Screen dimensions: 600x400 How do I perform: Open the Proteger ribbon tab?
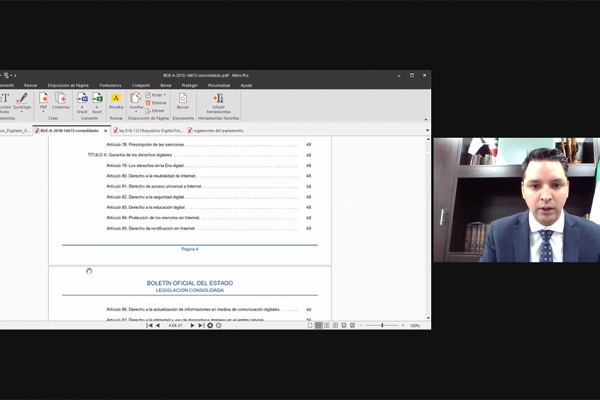coord(190,85)
